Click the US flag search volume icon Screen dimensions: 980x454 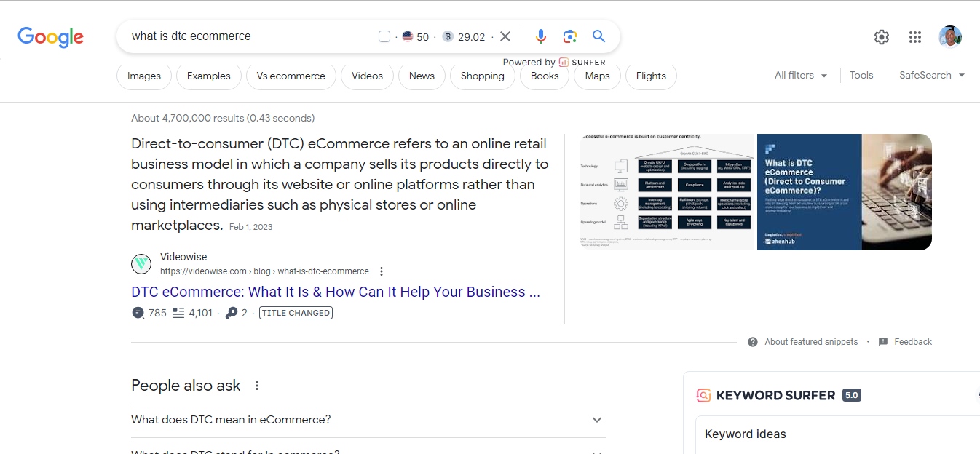(x=408, y=36)
